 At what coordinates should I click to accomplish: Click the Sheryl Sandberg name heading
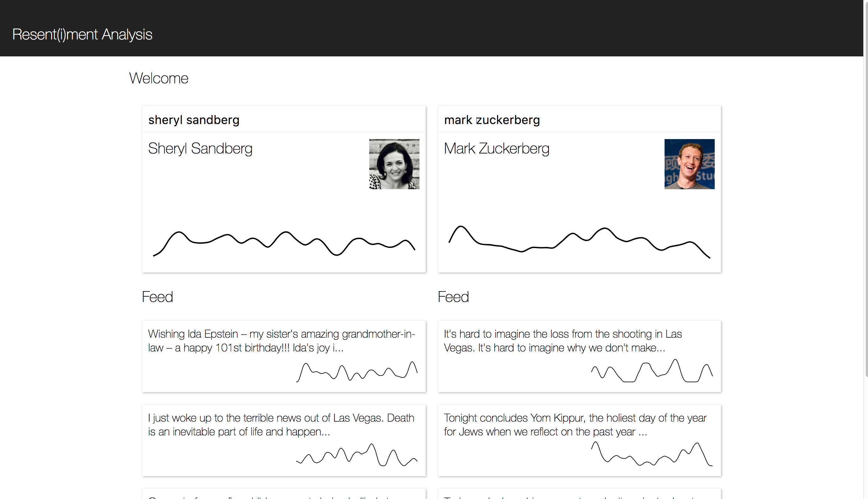(x=200, y=148)
